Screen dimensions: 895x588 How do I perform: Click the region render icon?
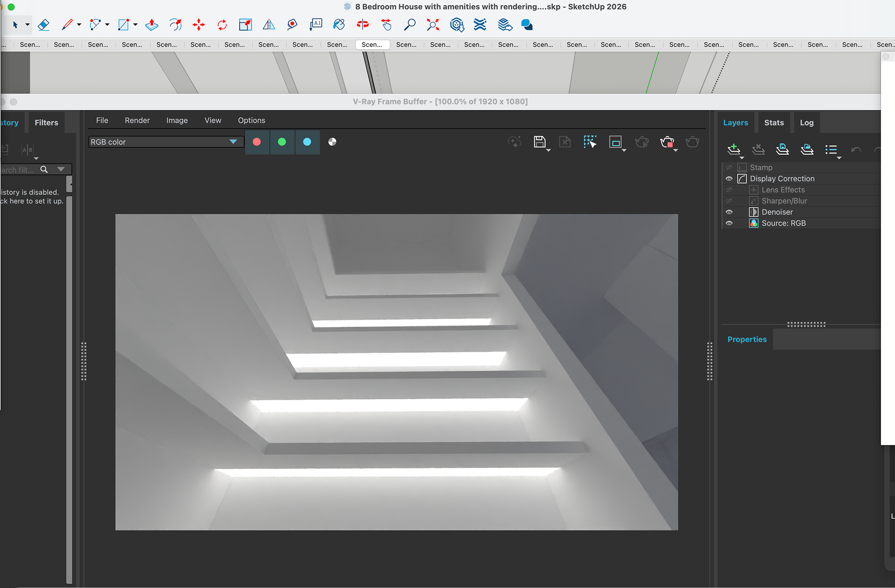pos(615,142)
